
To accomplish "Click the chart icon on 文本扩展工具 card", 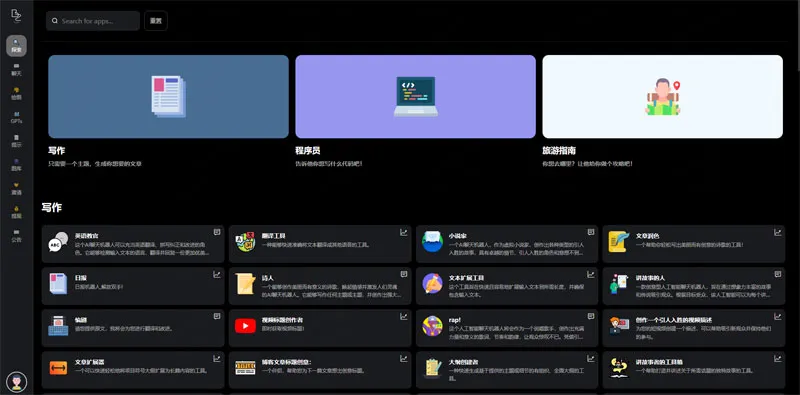I will click(591, 275).
